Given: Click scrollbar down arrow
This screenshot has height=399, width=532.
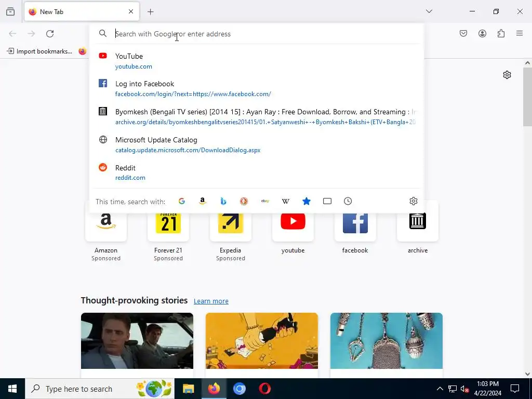Looking at the screenshot, I should [x=527, y=374].
